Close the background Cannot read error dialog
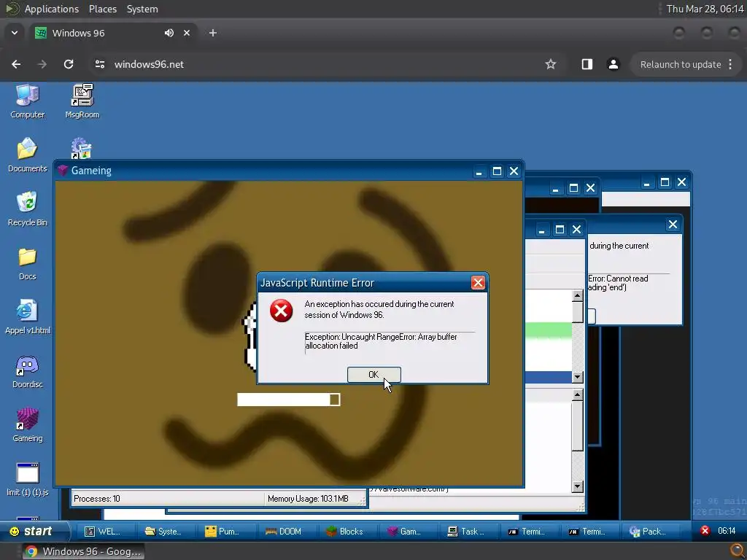 673,225
